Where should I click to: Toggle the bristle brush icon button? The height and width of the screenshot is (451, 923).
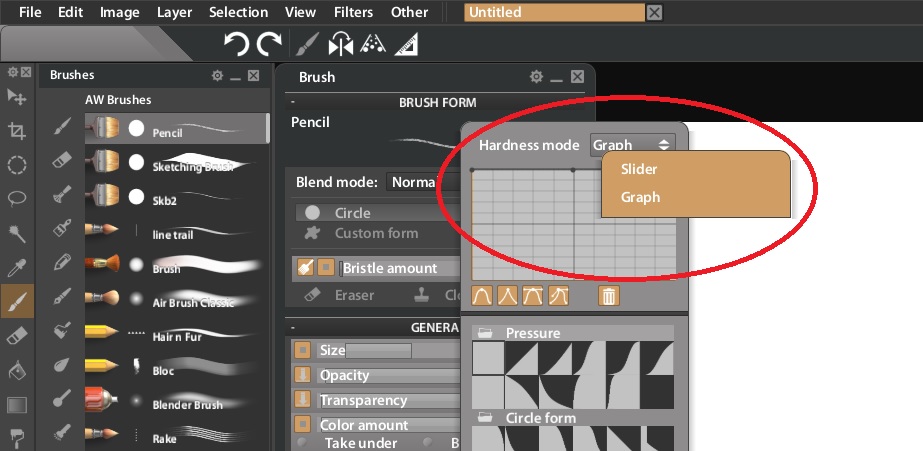[305, 268]
